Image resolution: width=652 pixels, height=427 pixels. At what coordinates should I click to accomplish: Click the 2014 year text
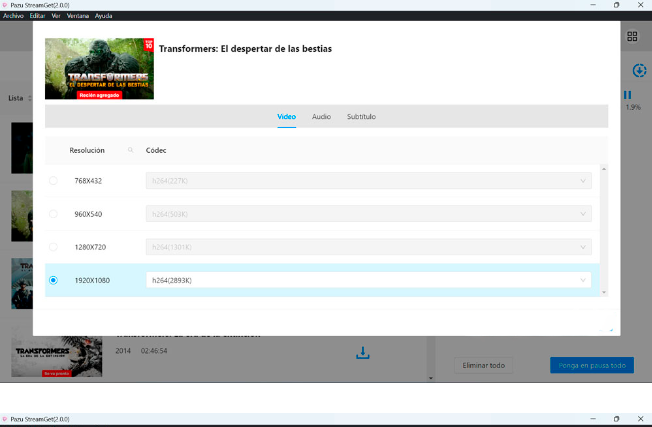pos(123,351)
